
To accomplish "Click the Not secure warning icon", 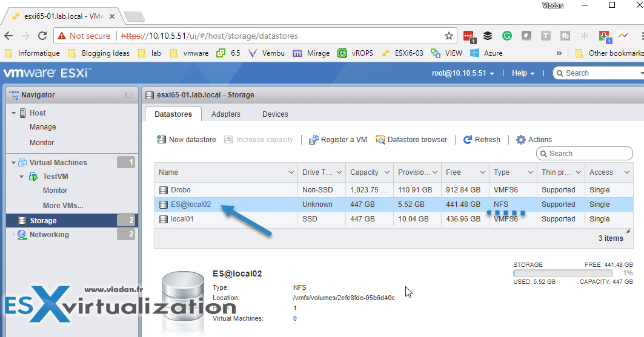I will click(62, 36).
